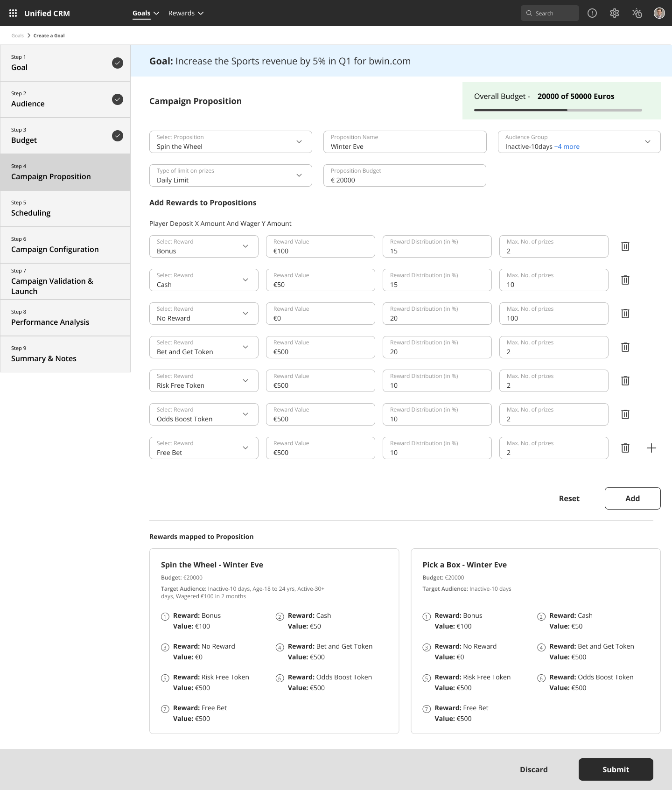Screen dimensions: 672x790
Task: Click Step 1 Goal completed checkmark
Action: (118, 63)
